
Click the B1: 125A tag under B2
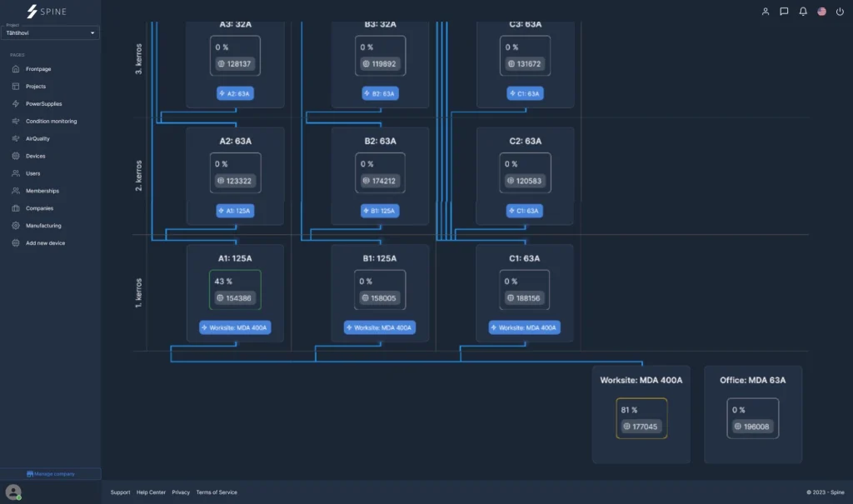(x=380, y=211)
